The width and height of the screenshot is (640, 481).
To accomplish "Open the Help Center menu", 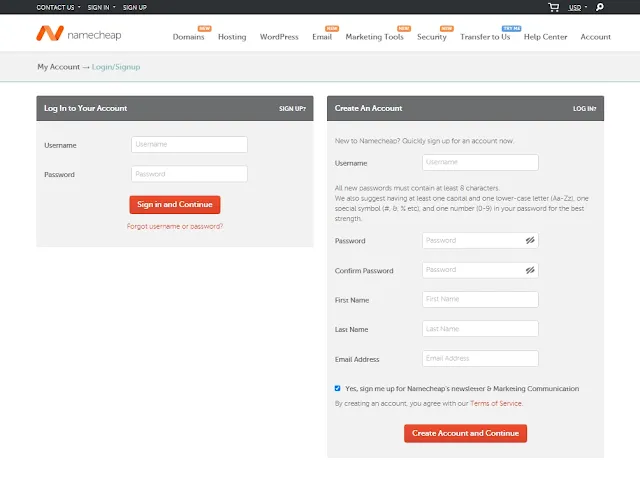I will pyautogui.click(x=545, y=37).
